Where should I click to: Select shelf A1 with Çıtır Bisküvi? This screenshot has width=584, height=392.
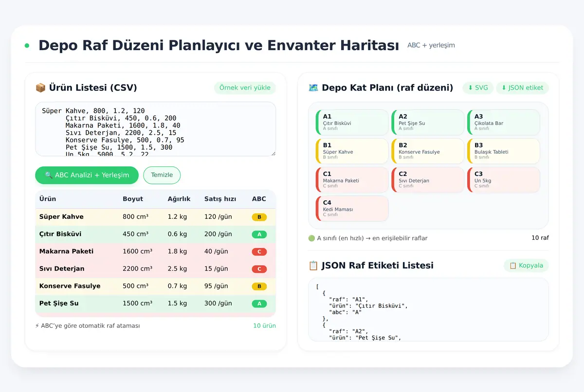tap(352, 123)
